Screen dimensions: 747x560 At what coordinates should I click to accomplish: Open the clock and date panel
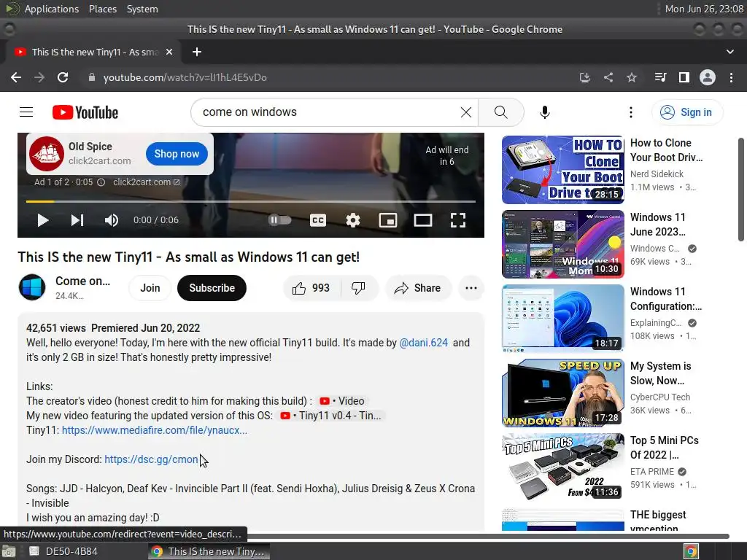point(704,9)
